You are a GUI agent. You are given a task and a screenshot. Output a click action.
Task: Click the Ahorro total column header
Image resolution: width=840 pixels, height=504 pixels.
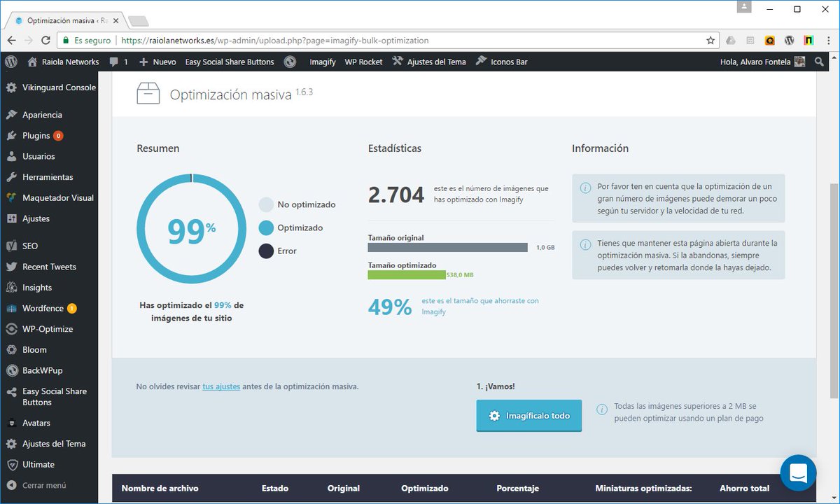tap(744, 488)
